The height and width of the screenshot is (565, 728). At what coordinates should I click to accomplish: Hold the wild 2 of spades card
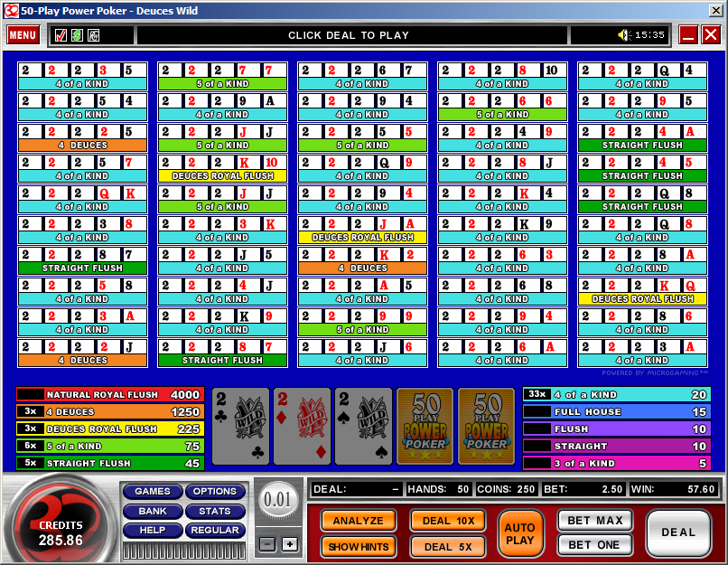click(363, 426)
